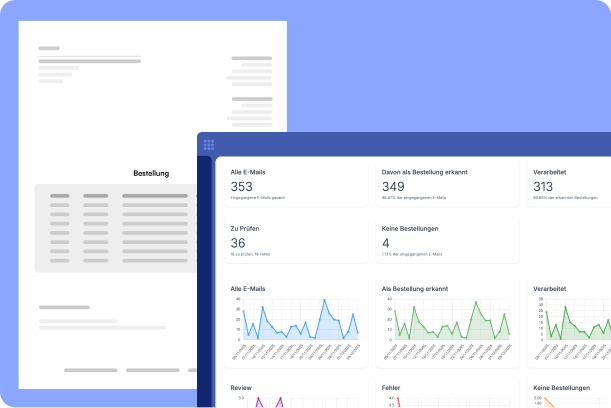Click the blue dashboard header bar

[400, 144]
